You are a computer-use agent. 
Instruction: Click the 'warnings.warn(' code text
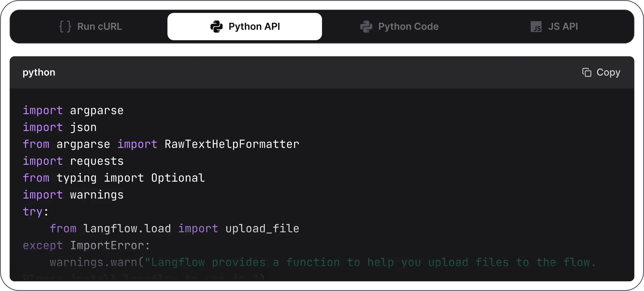click(97, 262)
